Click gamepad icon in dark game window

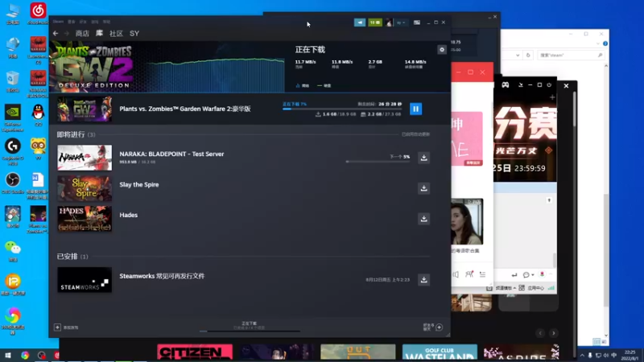[506, 85]
